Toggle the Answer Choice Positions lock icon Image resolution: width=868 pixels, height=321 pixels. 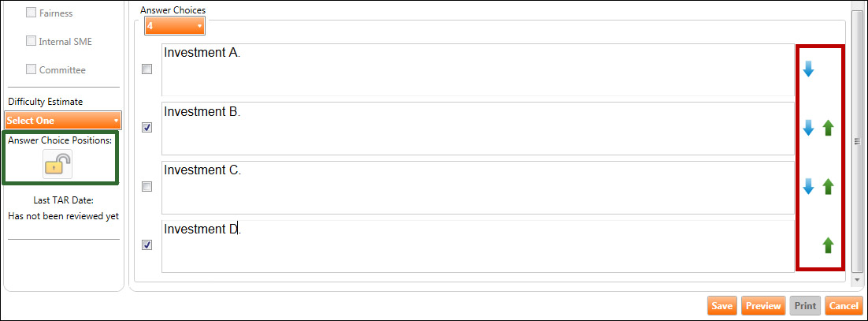[x=57, y=163]
